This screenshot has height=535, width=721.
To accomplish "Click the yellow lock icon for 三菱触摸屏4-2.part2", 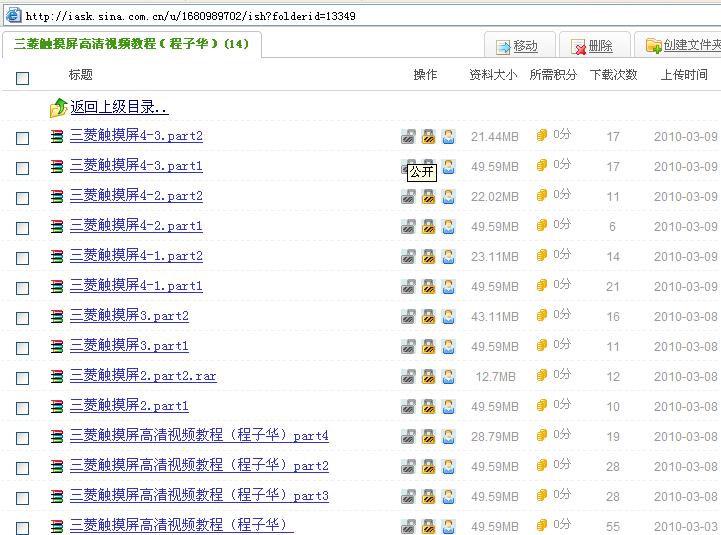I will 428,197.
